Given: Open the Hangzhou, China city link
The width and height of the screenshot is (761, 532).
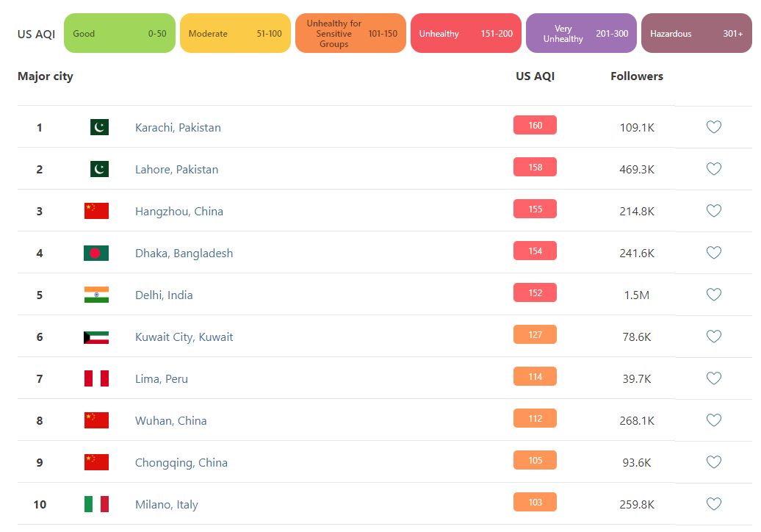Looking at the screenshot, I should point(179,211).
